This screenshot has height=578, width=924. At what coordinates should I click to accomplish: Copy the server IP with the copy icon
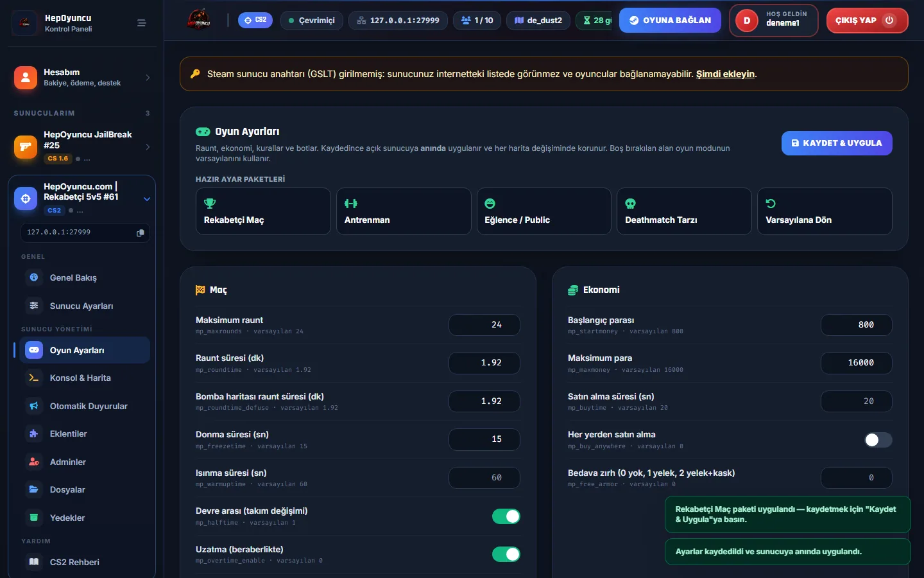[140, 232]
